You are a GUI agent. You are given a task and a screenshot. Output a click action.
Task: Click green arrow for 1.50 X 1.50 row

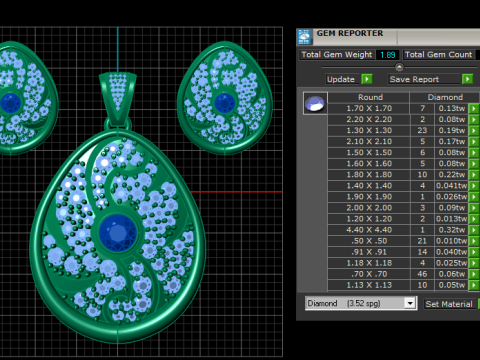[x=474, y=152]
